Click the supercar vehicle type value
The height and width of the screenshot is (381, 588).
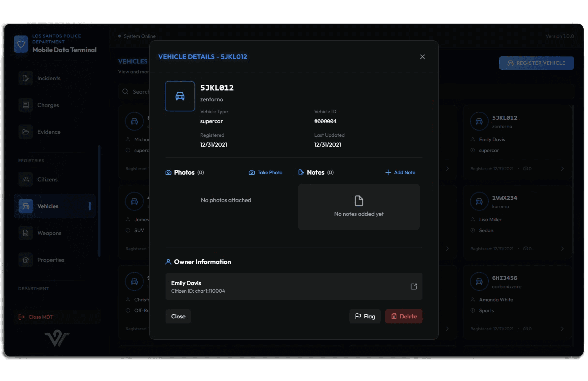[212, 121]
